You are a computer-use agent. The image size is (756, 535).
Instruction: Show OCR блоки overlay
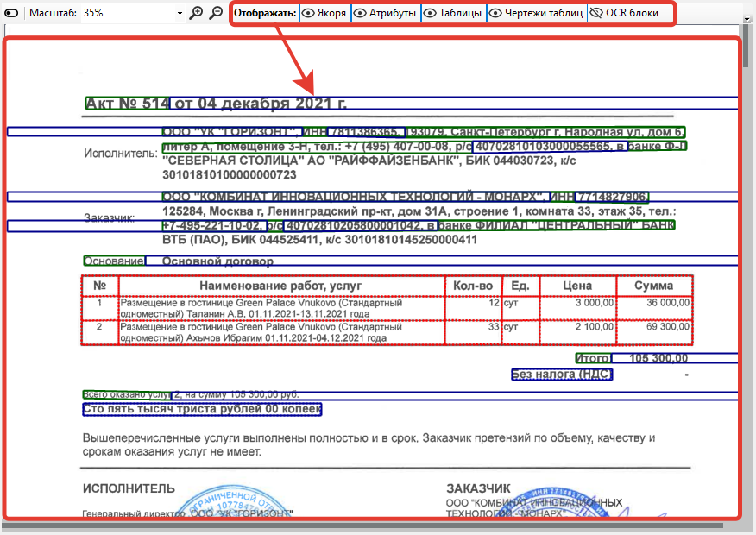pos(625,13)
